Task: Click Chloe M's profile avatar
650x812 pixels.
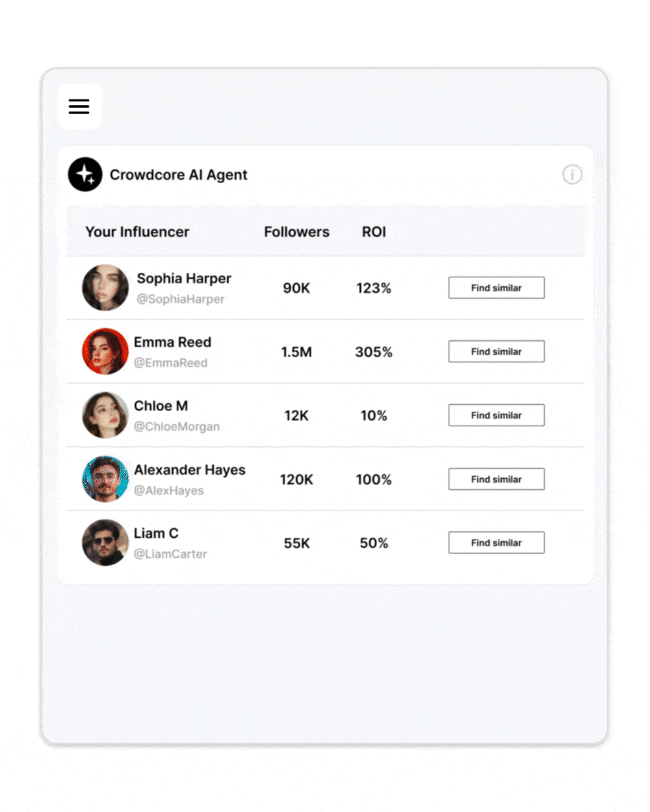Action: 105,415
